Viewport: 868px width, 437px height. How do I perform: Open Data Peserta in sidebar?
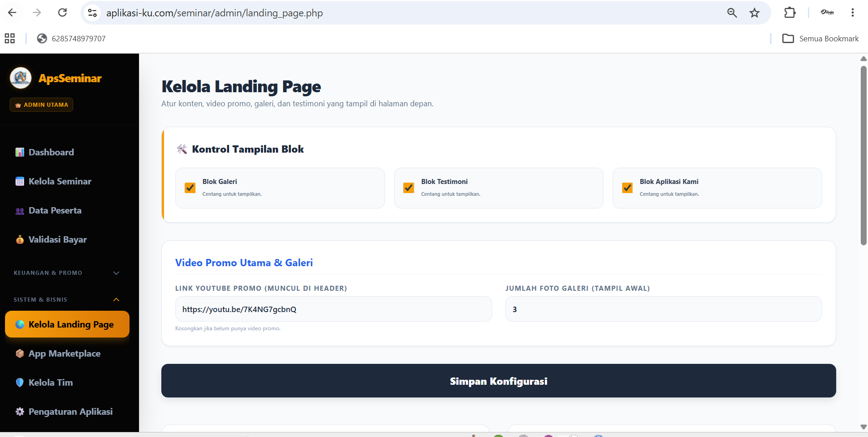coord(67,210)
